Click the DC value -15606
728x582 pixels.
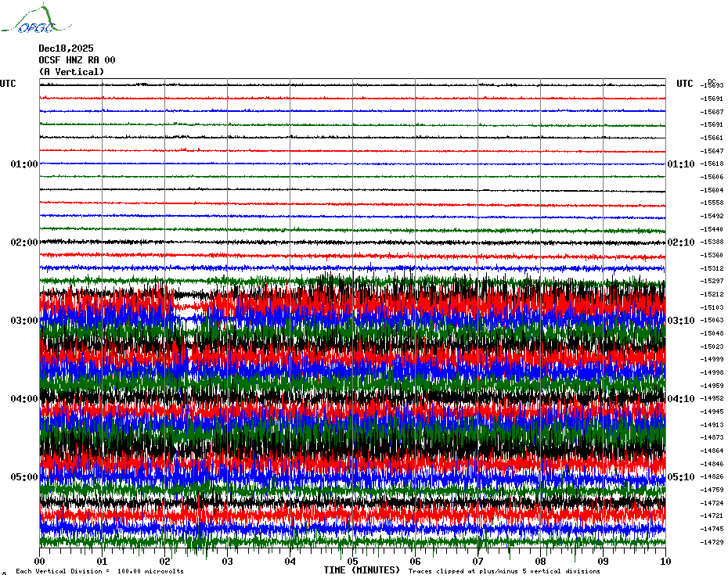(712, 177)
